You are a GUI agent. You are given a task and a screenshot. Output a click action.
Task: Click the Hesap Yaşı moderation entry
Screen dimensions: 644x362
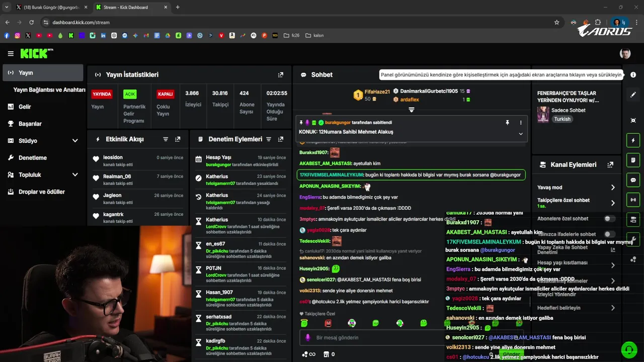point(241,161)
